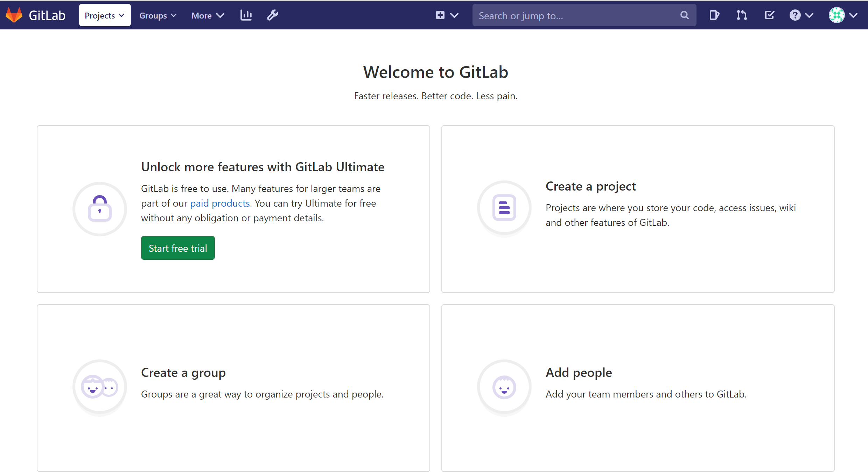Follow the paid products link

click(220, 203)
